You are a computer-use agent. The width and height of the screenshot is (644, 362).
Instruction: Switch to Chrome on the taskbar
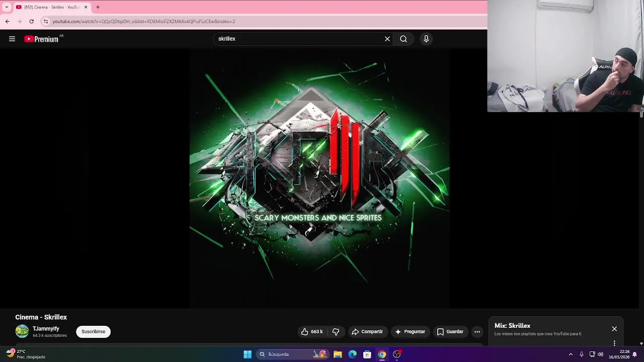(x=382, y=354)
